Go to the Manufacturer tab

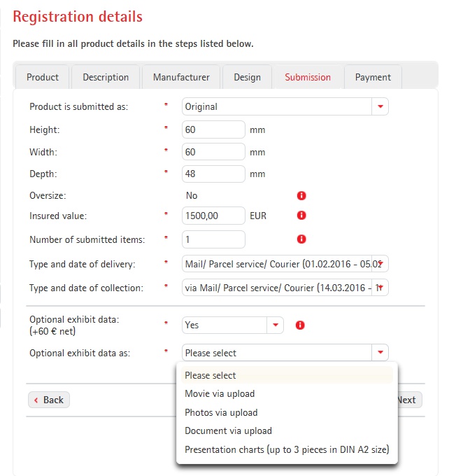pyautogui.click(x=181, y=77)
